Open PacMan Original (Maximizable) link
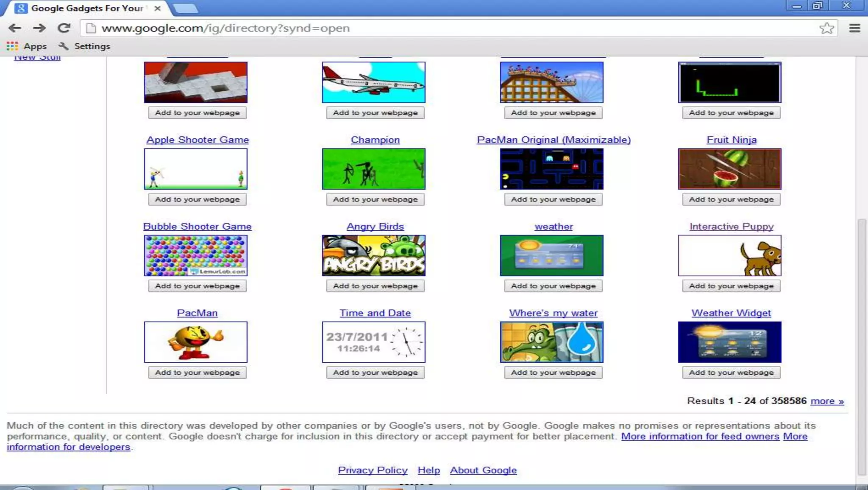868x490 pixels. pyautogui.click(x=554, y=140)
